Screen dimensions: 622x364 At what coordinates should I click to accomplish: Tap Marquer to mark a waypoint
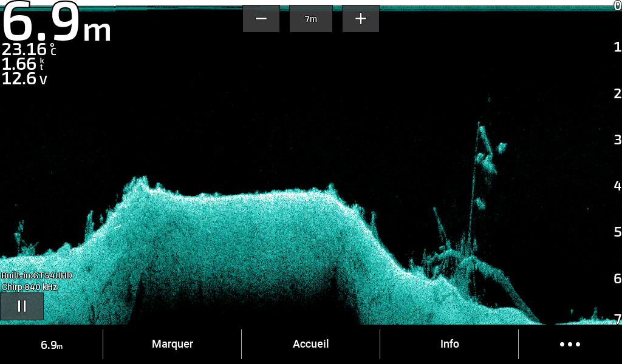point(173,345)
